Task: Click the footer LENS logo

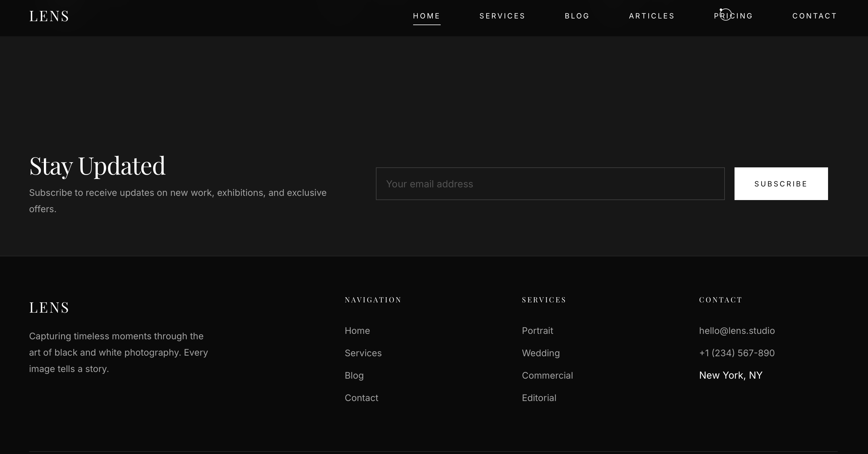Action: click(x=49, y=308)
